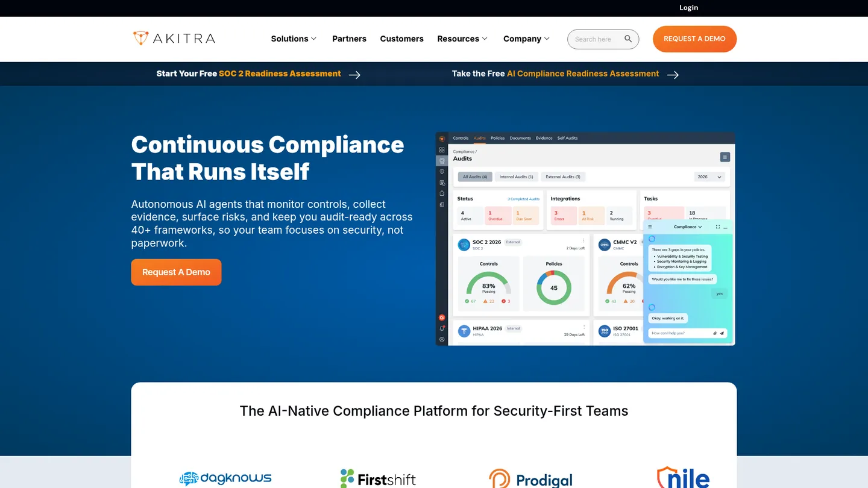Expand the Solutions menu chevron

click(313, 39)
